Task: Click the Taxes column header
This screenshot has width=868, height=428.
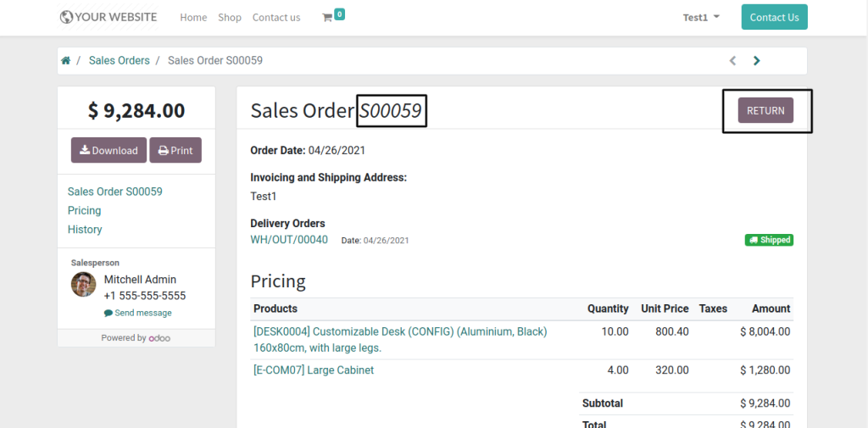Action: pyautogui.click(x=713, y=308)
